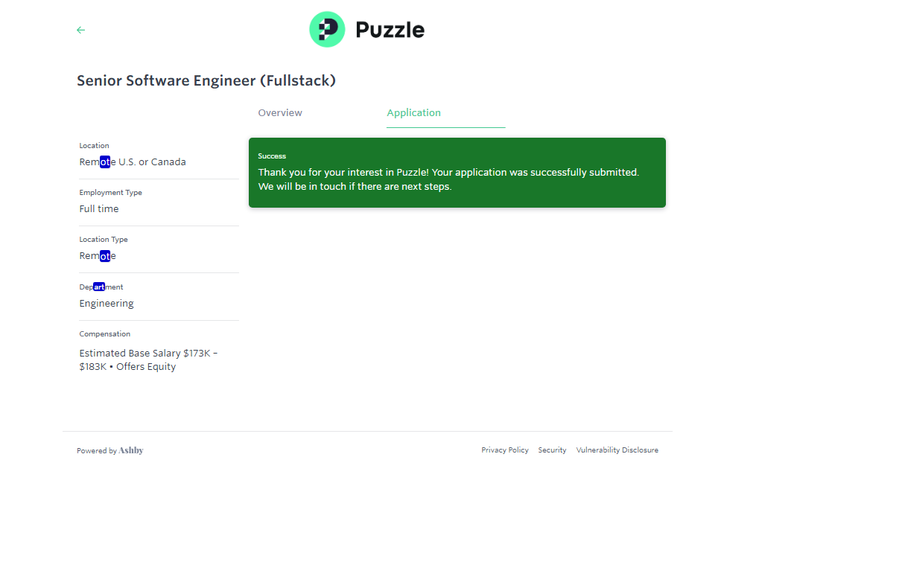Click the Puzzle wordmark text
The height and width of the screenshot is (588, 905).
click(390, 30)
